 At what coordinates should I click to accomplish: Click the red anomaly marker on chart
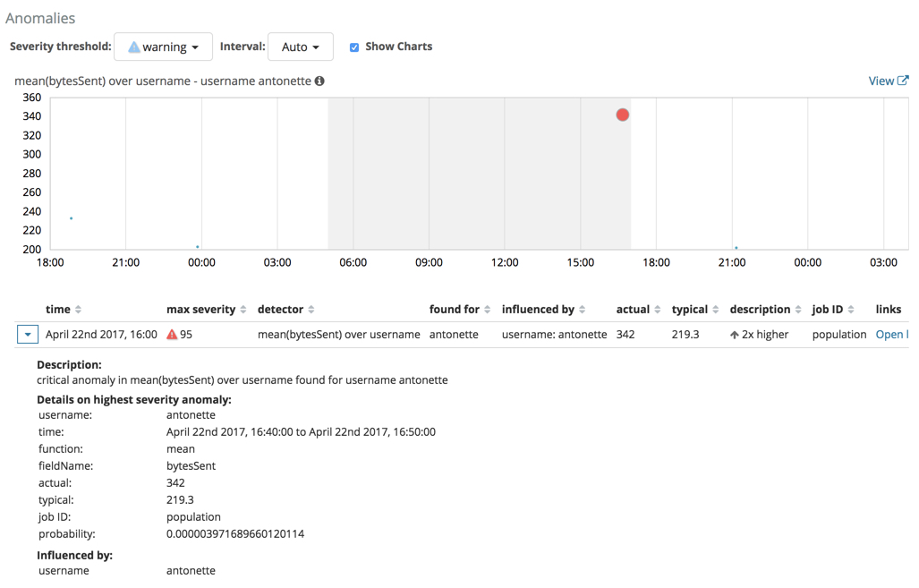point(622,115)
